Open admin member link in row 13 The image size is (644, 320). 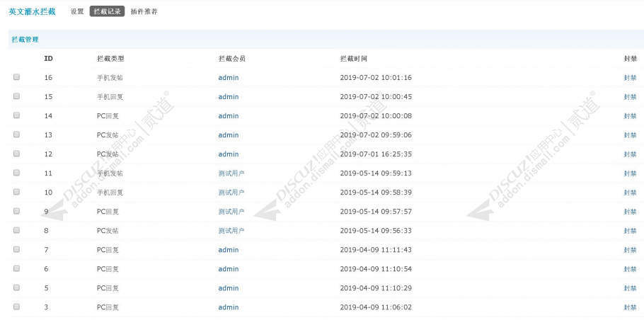(x=229, y=135)
